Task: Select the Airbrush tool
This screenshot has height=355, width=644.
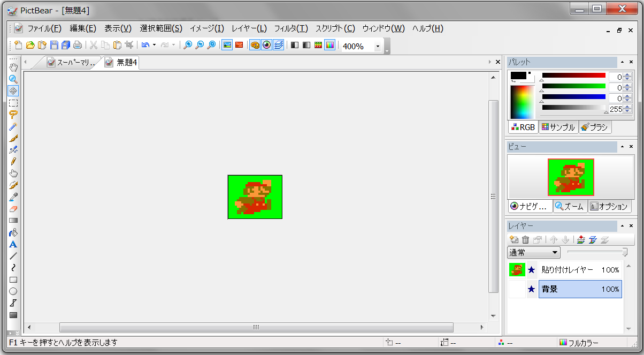Action: (x=13, y=150)
